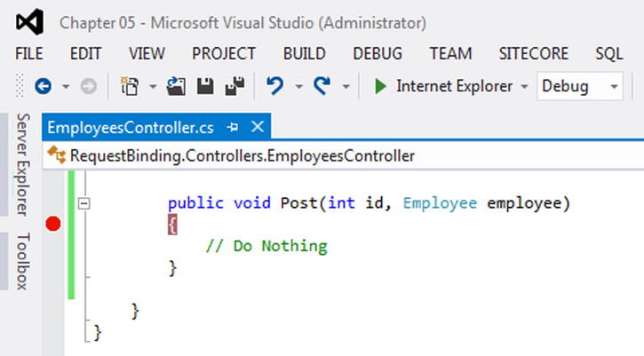The image size is (644, 356).
Task: Open the BUILD menu
Action: [x=305, y=54]
